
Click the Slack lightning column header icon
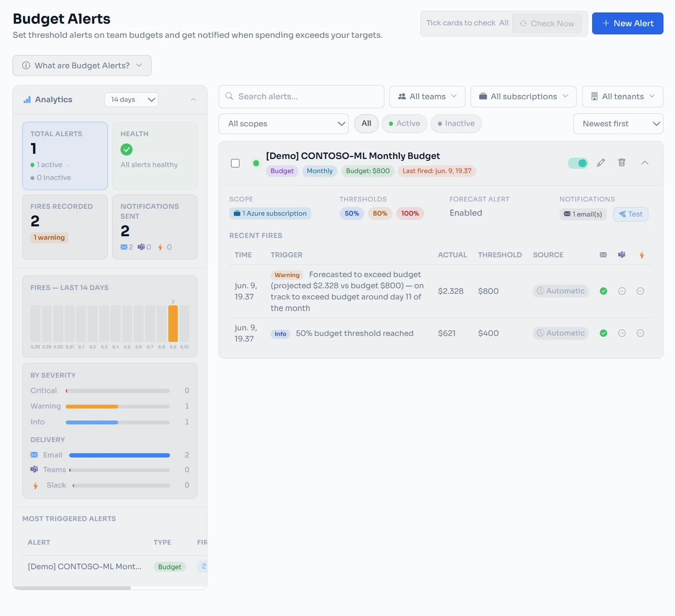click(x=642, y=255)
